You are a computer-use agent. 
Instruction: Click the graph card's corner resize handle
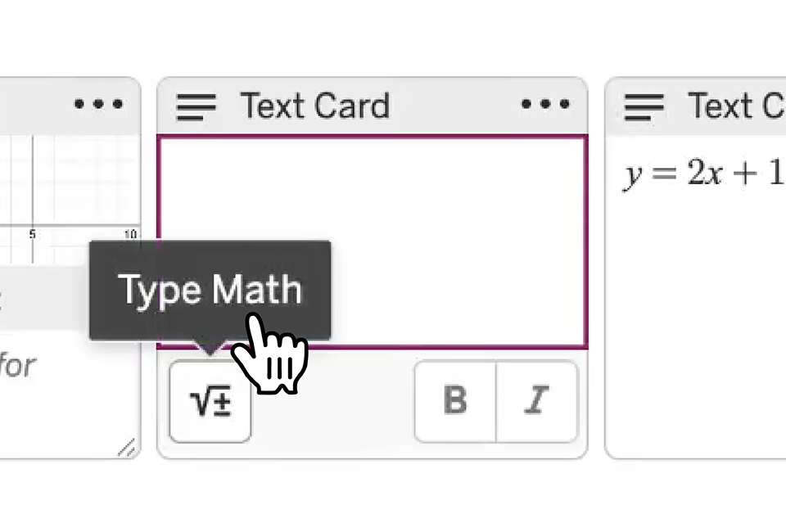click(126, 447)
